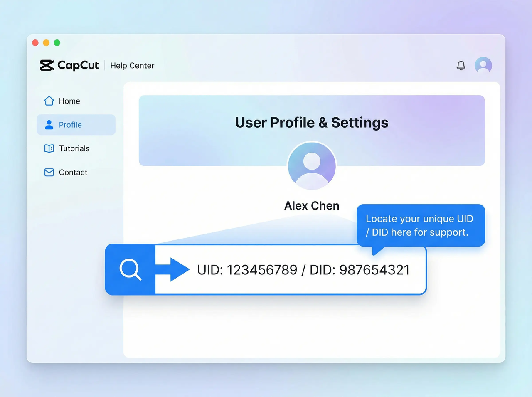Click the blue support tooltip bubble
Viewport: 532px width, 397px height.
pos(421,225)
